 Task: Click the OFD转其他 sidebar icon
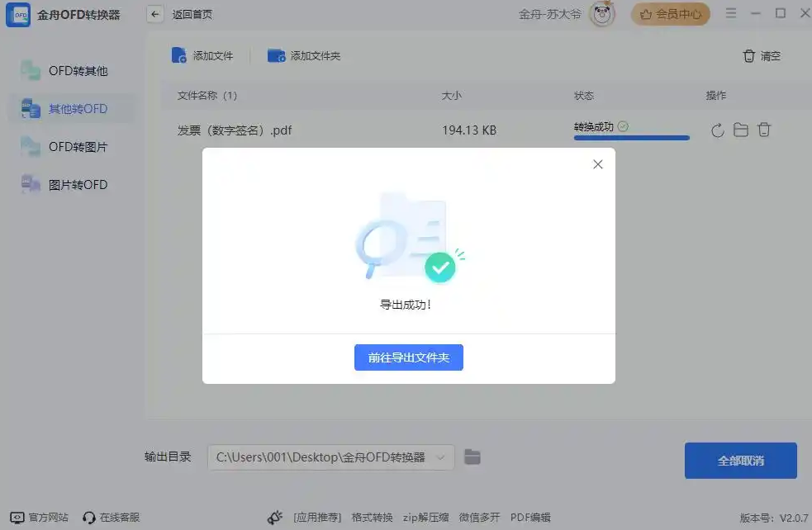tap(30, 71)
